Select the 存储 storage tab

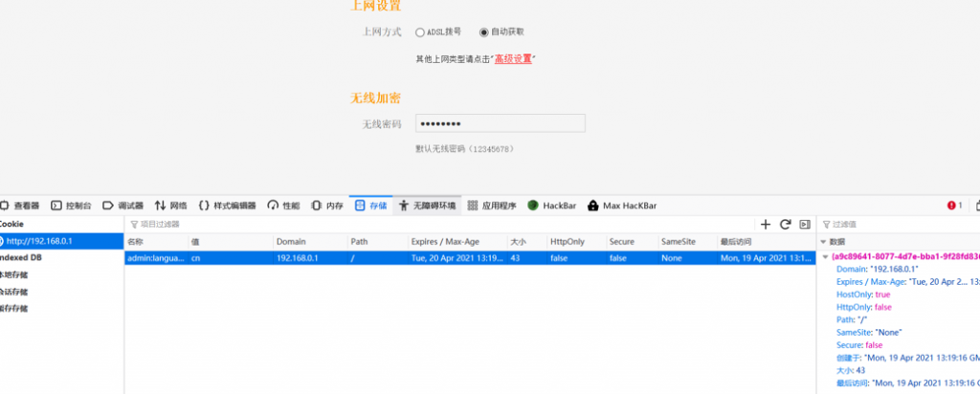(x=370, y=206)
